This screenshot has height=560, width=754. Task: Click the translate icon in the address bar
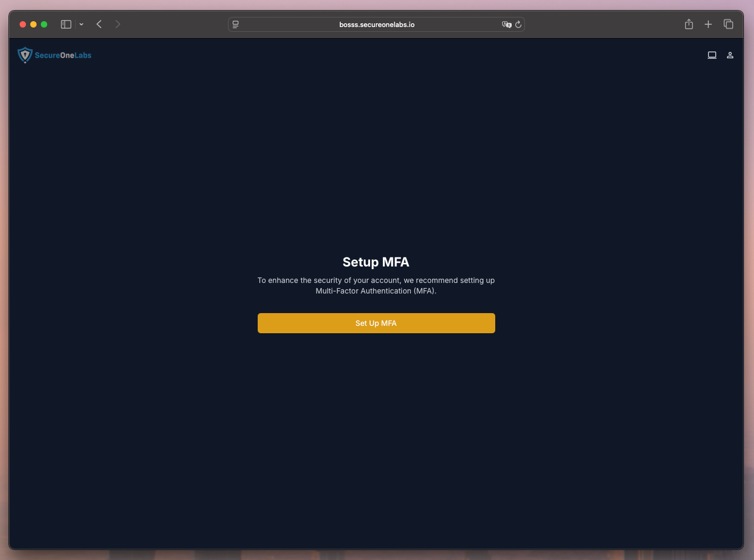click(x=506, y=24)
